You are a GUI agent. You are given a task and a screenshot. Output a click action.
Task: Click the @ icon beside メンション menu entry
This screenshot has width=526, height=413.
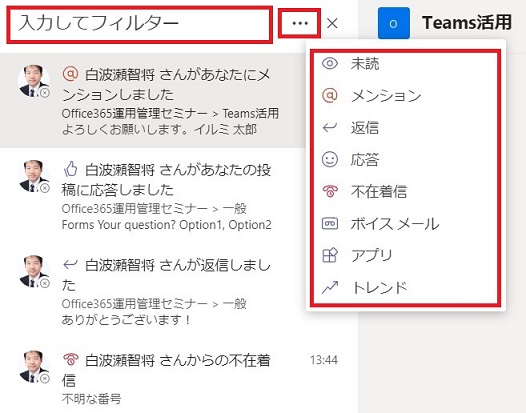[330, 95]
